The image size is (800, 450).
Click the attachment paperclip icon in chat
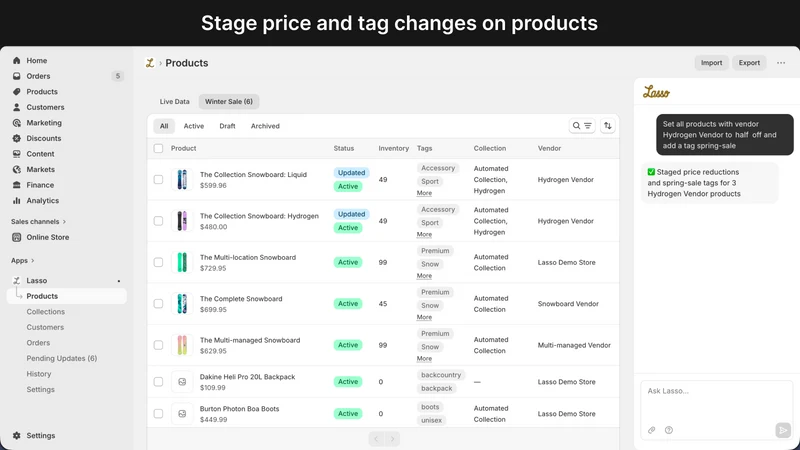(x=652, y=430)
